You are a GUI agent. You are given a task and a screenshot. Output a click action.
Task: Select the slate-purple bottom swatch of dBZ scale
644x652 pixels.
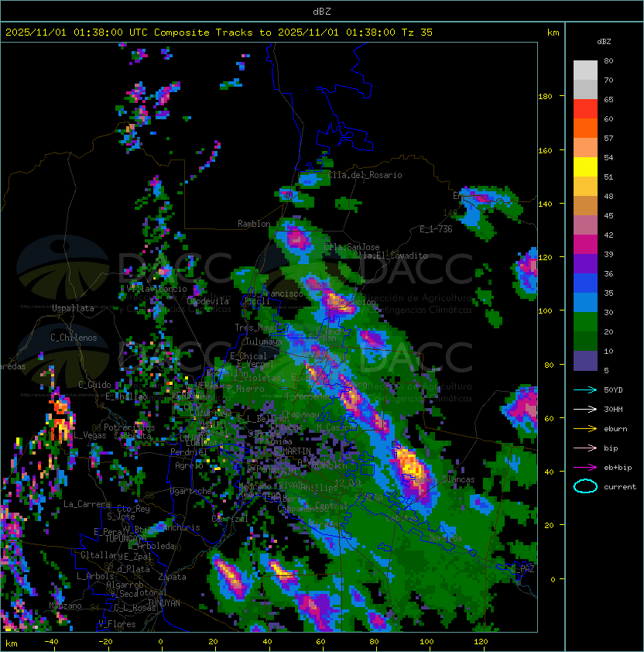click(585, 361)
